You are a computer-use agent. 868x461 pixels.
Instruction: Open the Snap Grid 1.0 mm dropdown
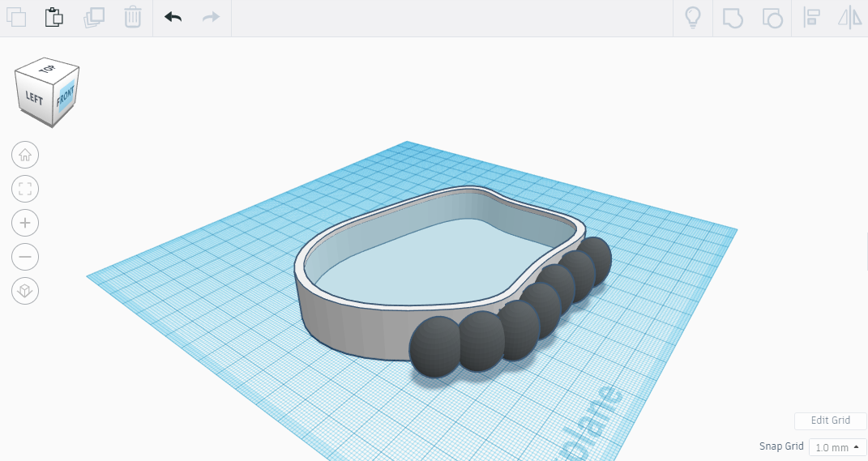pyautogui.click(x=837, y=447)
